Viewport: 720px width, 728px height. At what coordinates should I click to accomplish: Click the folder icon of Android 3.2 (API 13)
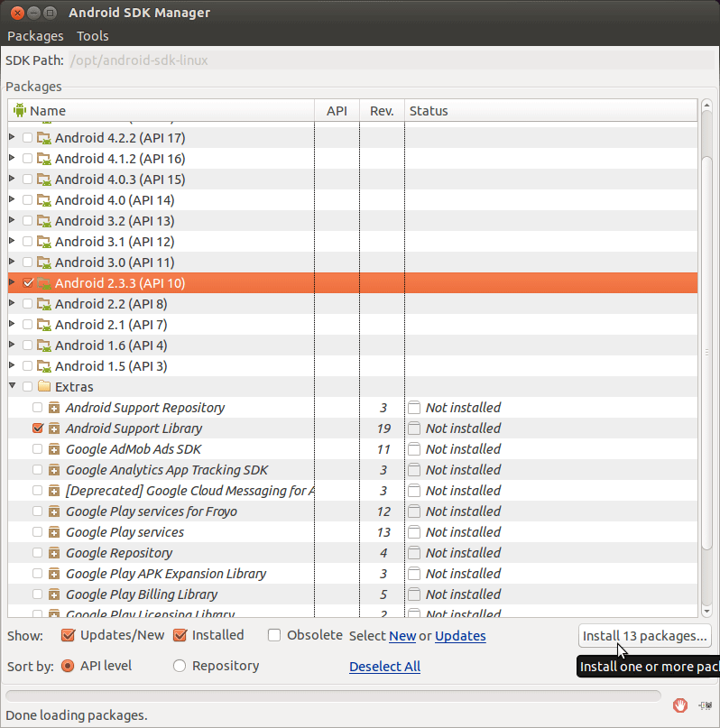click(x=44, y=221)
